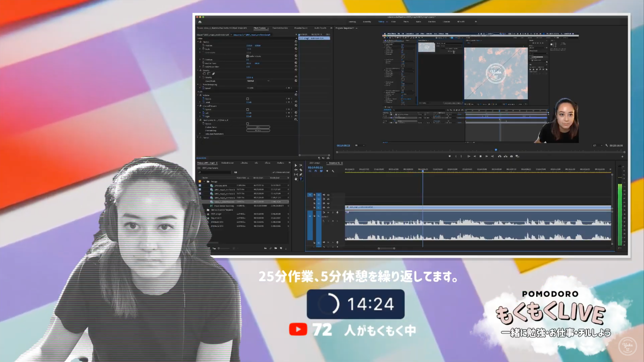
Task: Select the Pen tool in tools panel
Action: (301, 174)
